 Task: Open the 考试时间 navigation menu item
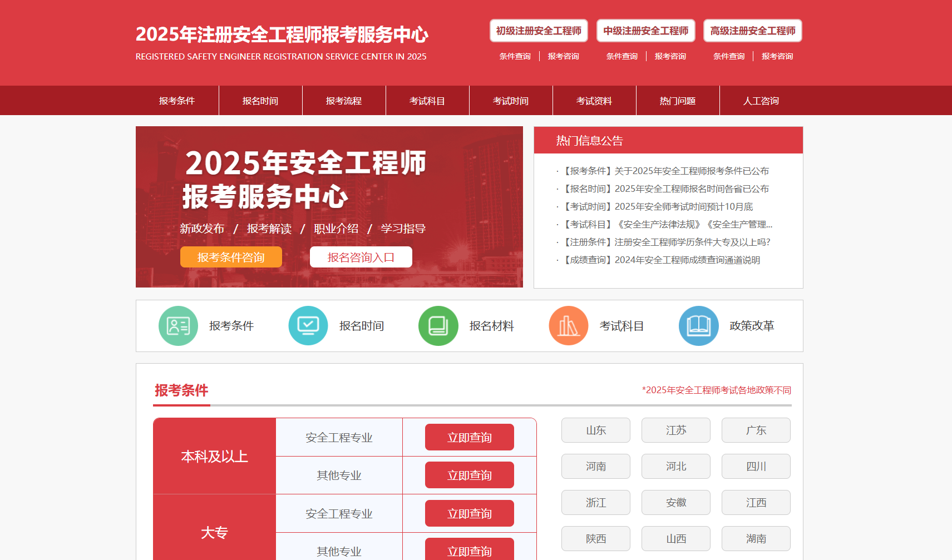pyautogui.click(x=511, y=101)
